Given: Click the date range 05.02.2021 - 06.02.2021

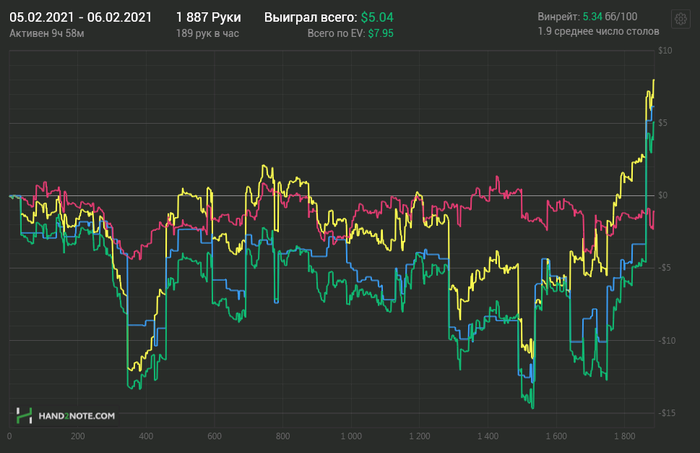Looking at the screenshot, I should tap(80, 17).
